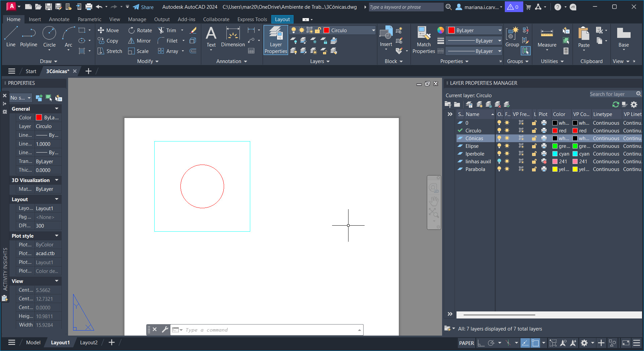Collapse the General properties section
This screenshot has height=351, width=644.
(56, 109)
